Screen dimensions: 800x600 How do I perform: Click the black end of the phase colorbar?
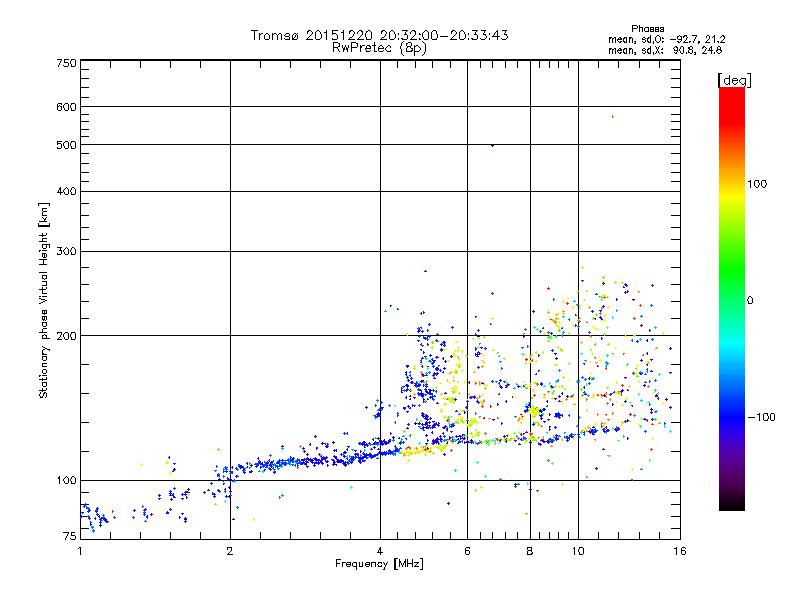[732, 503]
